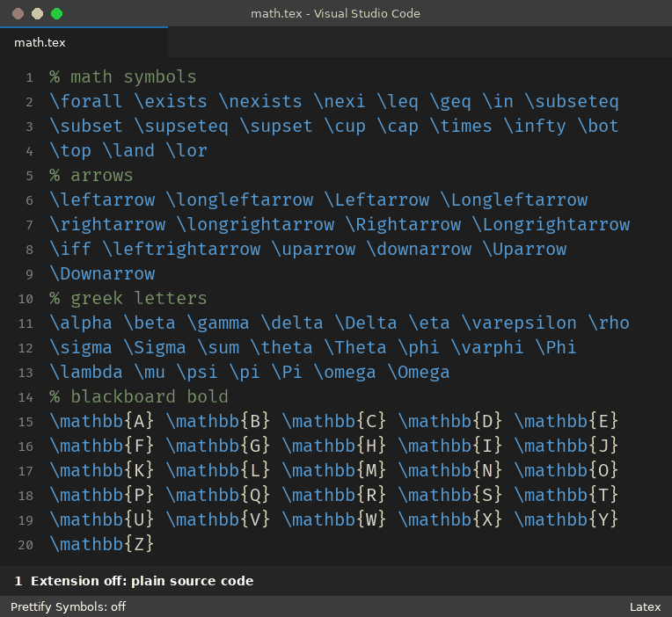Click the \rightarrow command
Screen dimensions: 672x617
point(107,225)
